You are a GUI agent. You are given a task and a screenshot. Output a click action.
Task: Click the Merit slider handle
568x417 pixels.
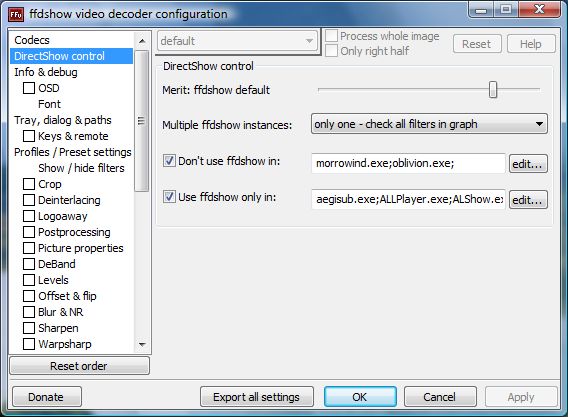point(493,89)
